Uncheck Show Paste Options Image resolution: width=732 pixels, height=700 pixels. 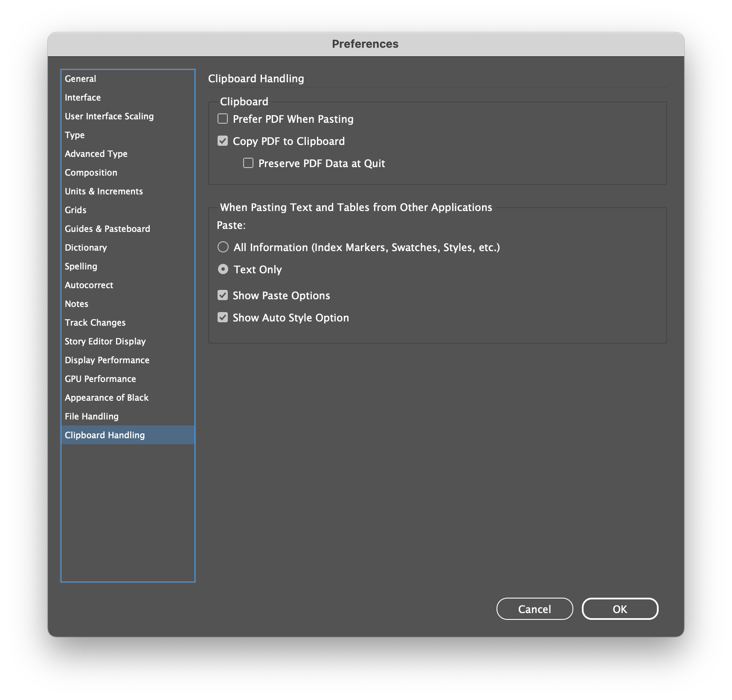[x=222, y=295]
